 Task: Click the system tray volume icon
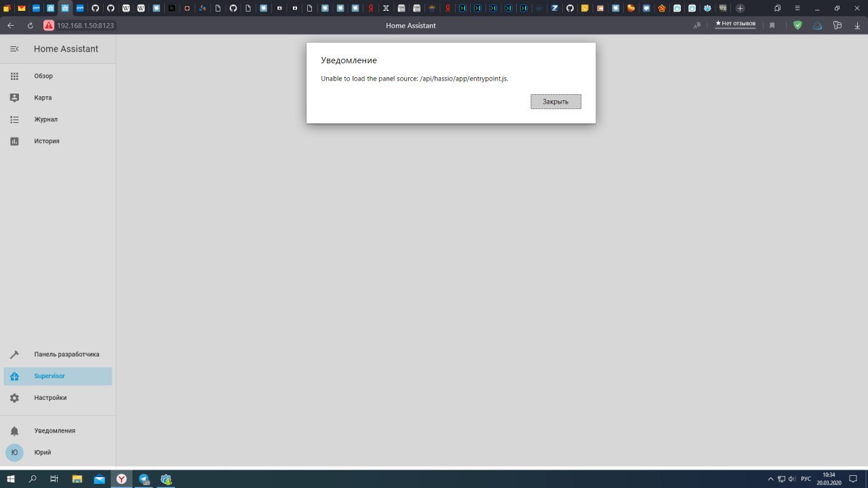[x=792, y=479]
